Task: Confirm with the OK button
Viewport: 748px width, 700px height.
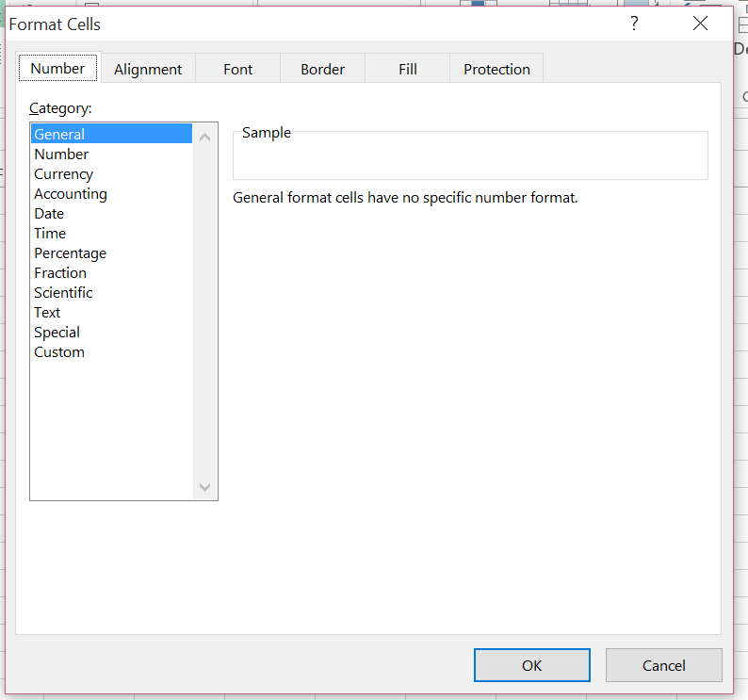Action: click(532, 665)
